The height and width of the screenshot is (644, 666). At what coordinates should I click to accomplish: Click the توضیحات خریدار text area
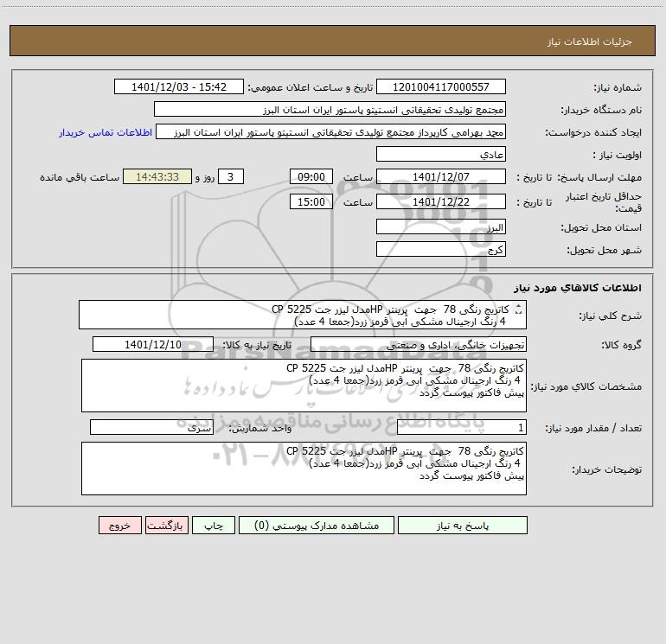tap(304, 469)
